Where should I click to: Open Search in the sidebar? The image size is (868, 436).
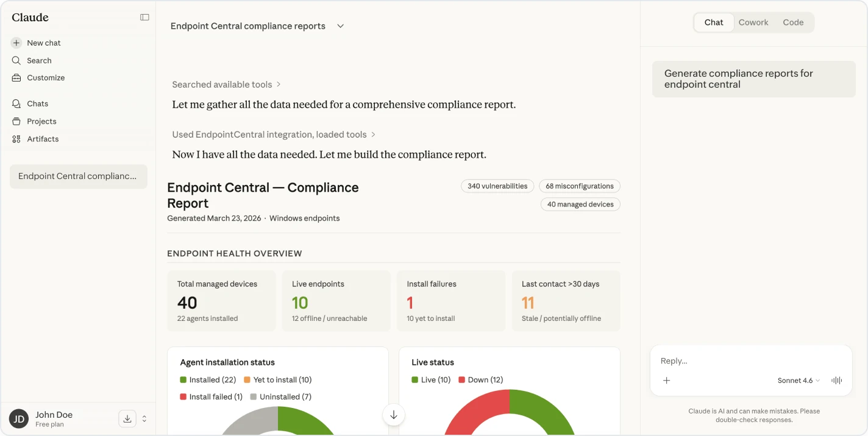coord(39,61)
